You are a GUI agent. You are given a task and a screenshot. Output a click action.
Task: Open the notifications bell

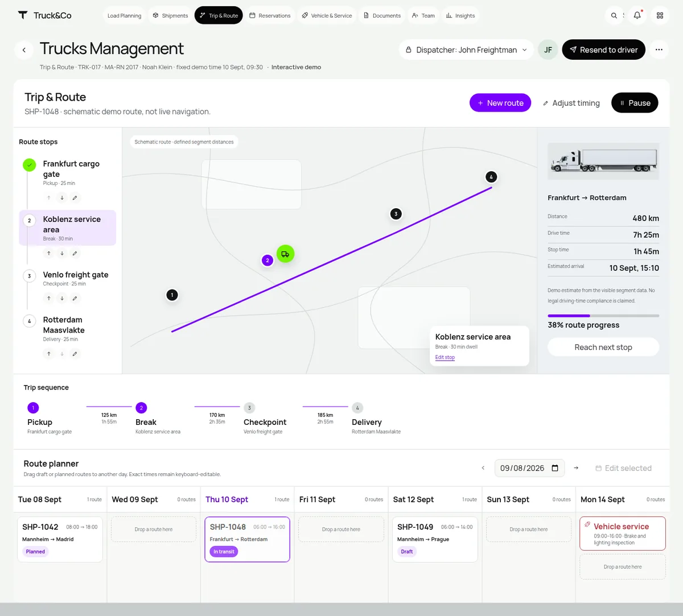(637, 15)
